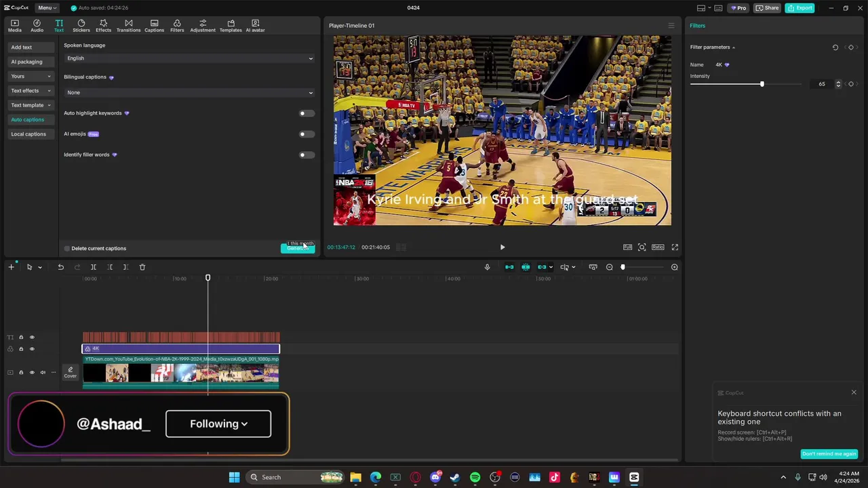
Task: Open Spotify from the taskbar
Action: point(475,477)
